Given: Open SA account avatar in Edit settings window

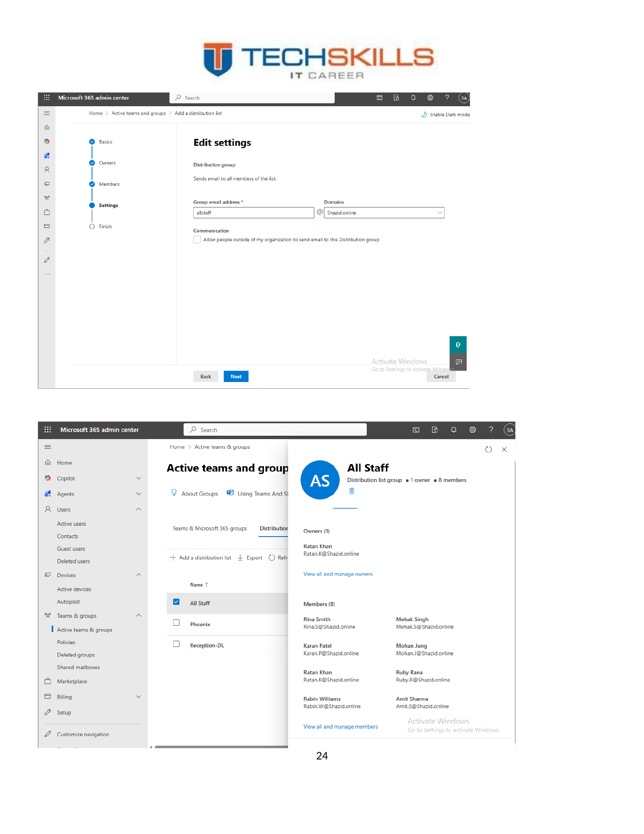Looking at the screenshot, I should click(464, 98).
